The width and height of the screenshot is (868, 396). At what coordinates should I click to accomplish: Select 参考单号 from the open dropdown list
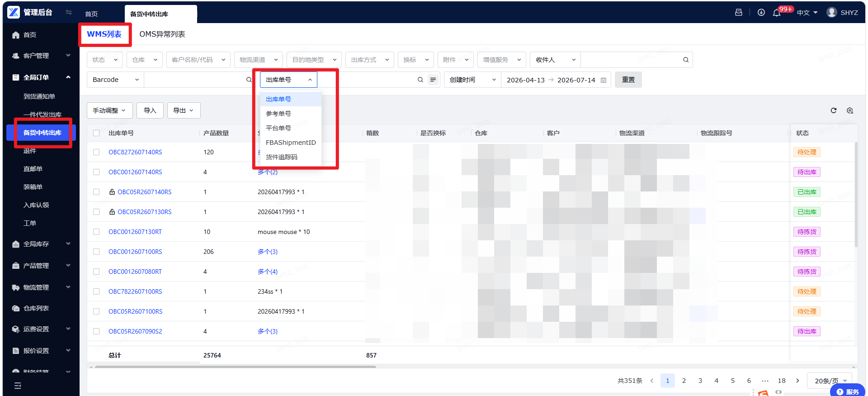tap(291, 114)
